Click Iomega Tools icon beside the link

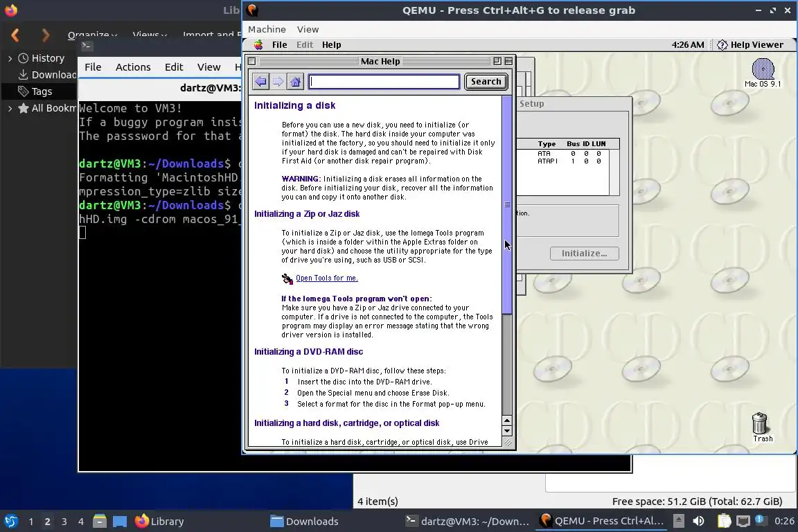(x=287, y=278)
